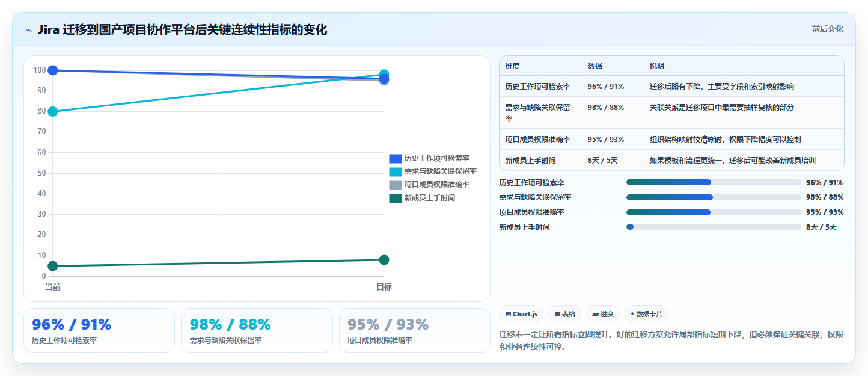868x376 pixels.
Task: Click progress value 95% / 93%
Action: tap(825, 212)
